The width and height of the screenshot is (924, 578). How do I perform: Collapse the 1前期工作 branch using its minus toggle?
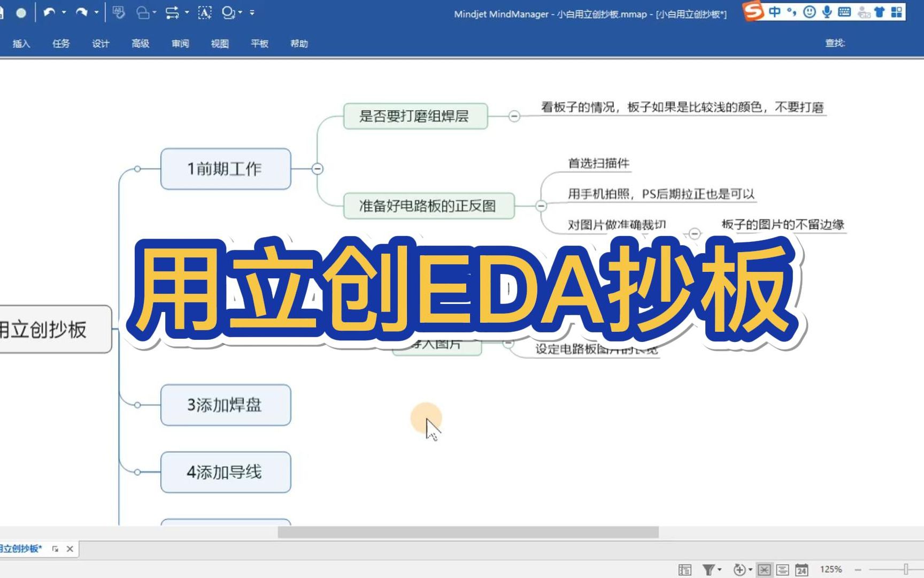[318, 169]
